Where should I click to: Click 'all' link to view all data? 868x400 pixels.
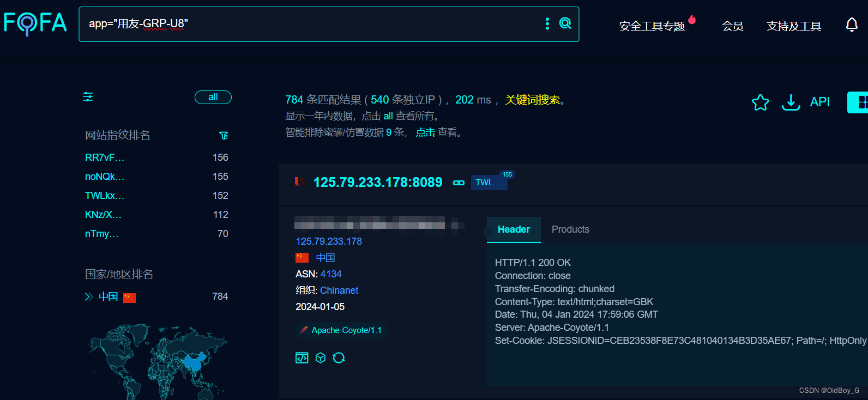point(388,116)
